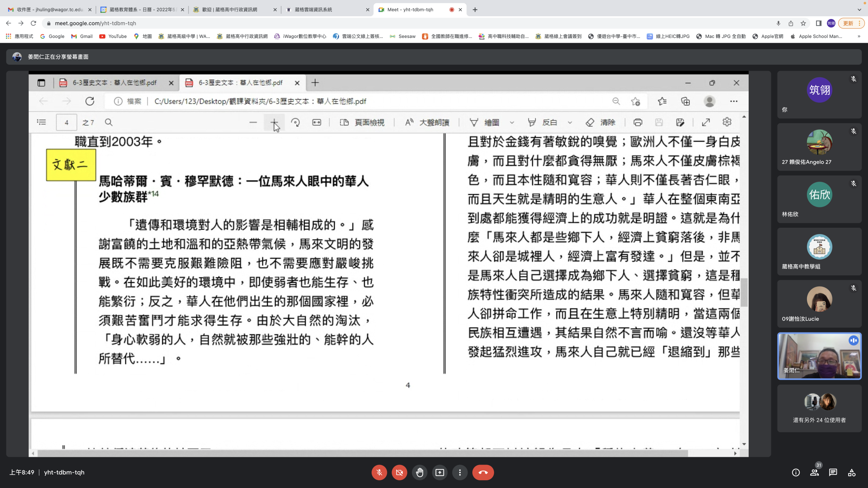Open the Activities panel icon
The height and width of the screenshot is (488, 868).
point(852,472)
